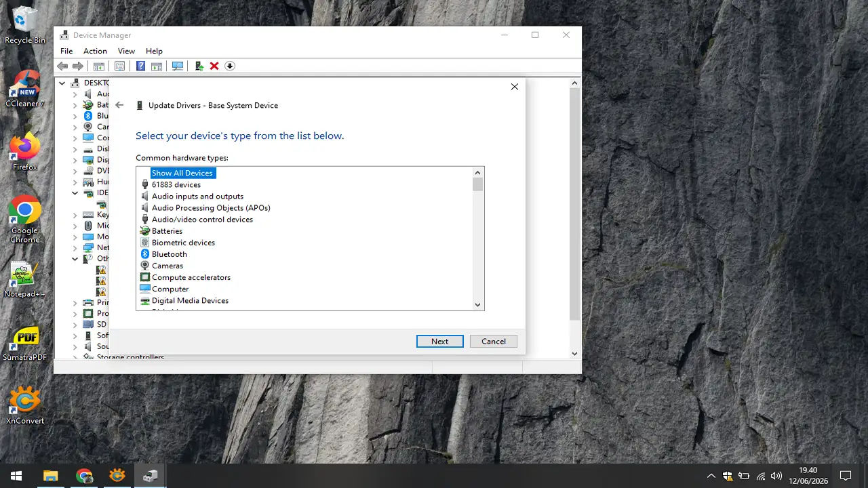The height and width of the screenshot is (488, 868).
Task: Collapse the IDE controllers node in device tree
Action: click(75, 192)
